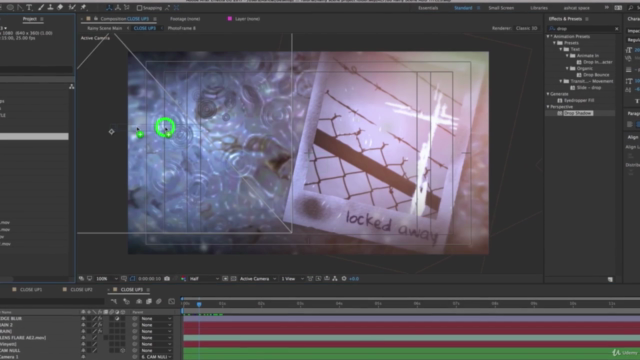Select the Clone Stamp tool
640x360 pixels.
click(50, 7)
